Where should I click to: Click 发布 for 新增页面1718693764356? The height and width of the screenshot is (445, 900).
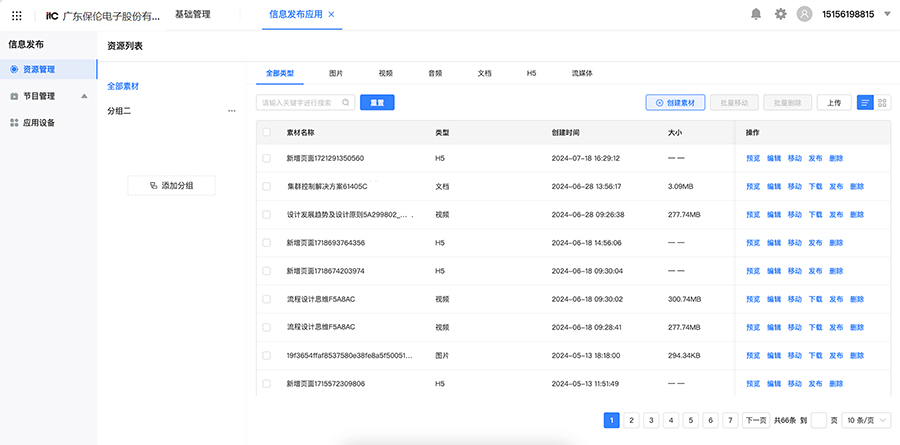815,243
